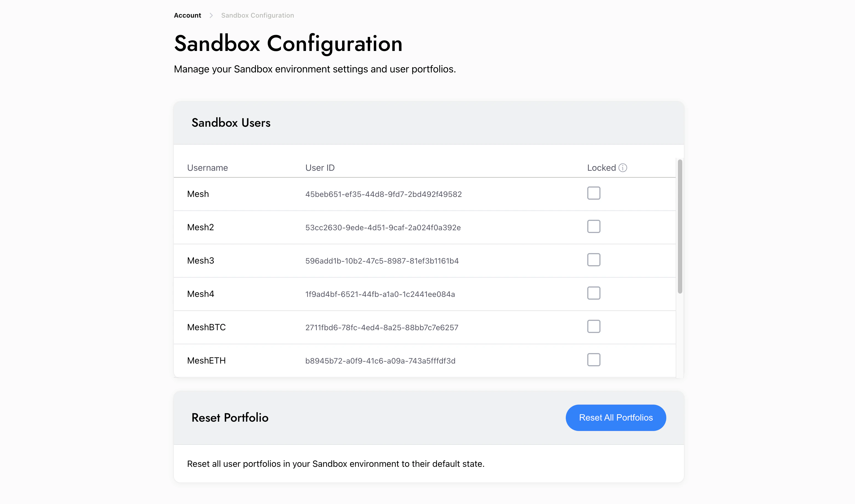Enable lock for Mesh3 user
This screenshot has width=855, height=504.
(593, 260)
